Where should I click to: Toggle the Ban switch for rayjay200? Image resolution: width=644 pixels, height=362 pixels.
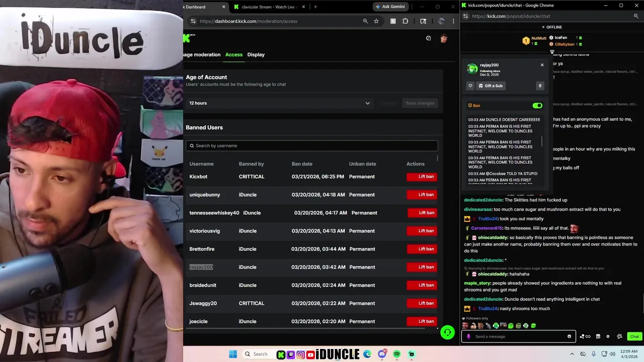537,106
